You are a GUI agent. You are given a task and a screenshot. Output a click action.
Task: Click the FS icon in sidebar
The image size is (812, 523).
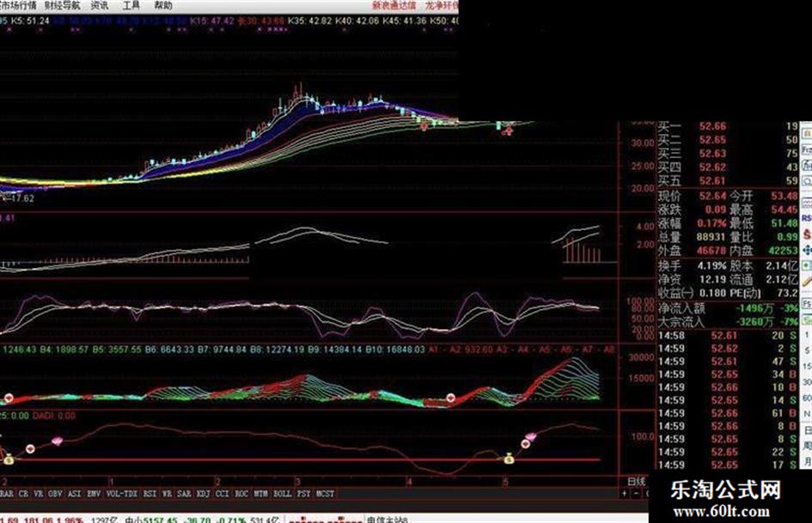click(807, 303)
